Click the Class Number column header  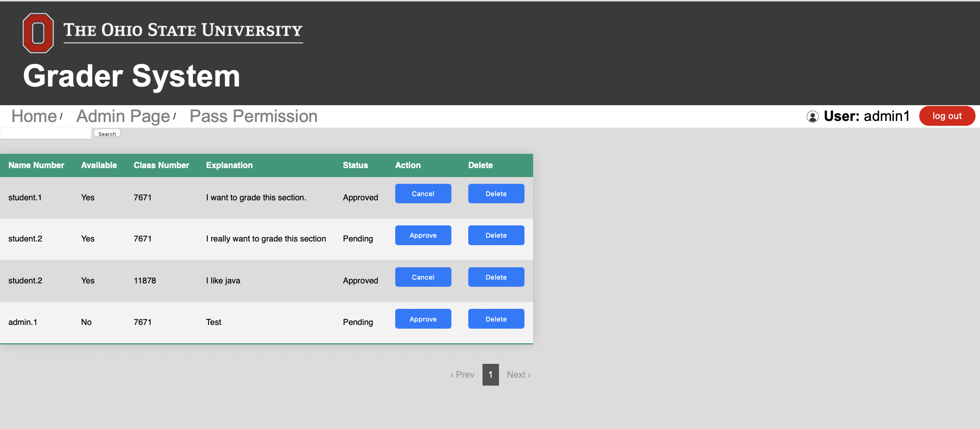tap(161, 165)
